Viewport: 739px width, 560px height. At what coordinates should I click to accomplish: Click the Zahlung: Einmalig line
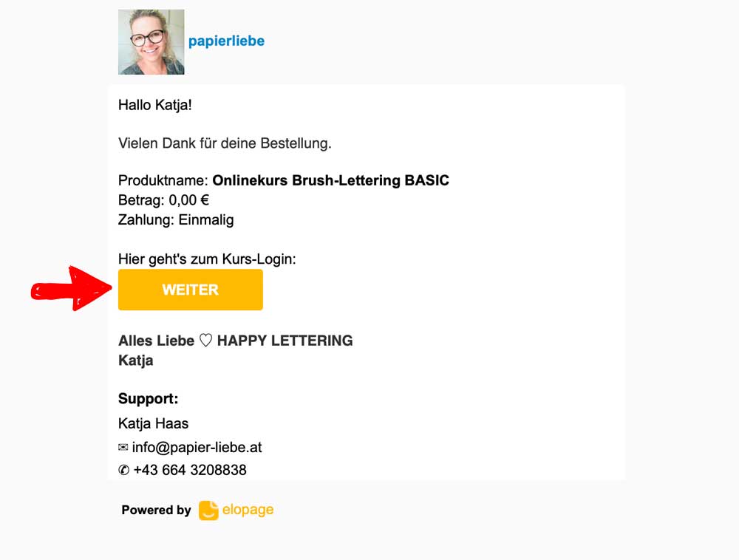176,220
